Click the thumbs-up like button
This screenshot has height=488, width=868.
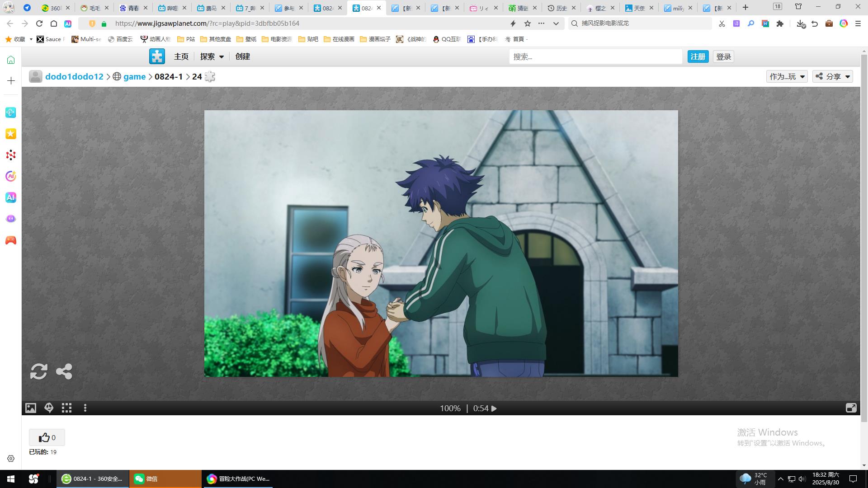tap(47, 437)
